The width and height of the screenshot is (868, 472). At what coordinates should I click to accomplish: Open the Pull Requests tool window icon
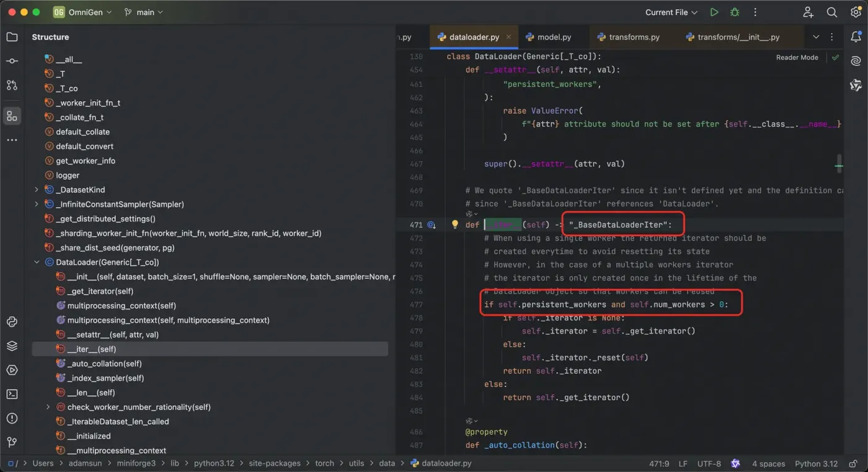tap(12, 85)
